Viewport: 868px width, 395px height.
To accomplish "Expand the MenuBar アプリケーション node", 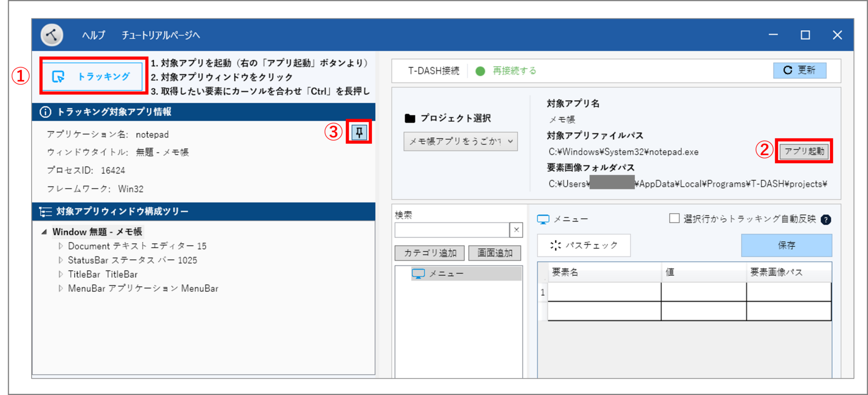I will pos(61,288).
